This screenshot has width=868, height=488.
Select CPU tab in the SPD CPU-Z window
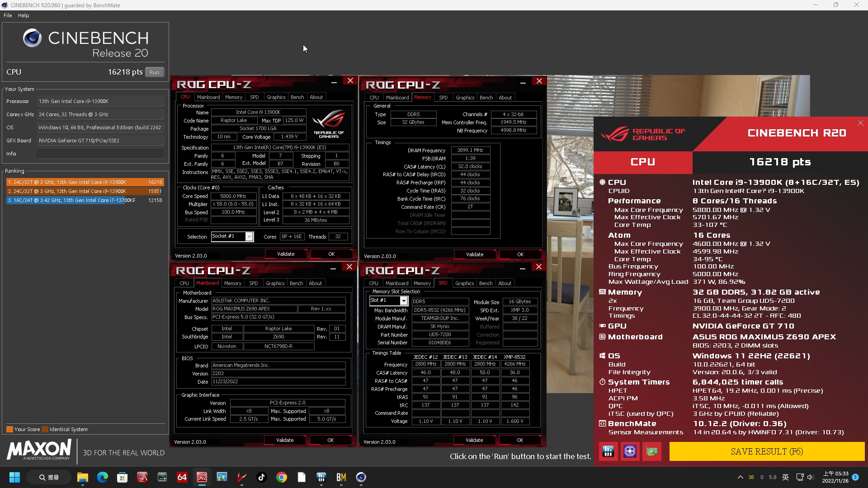373,283
